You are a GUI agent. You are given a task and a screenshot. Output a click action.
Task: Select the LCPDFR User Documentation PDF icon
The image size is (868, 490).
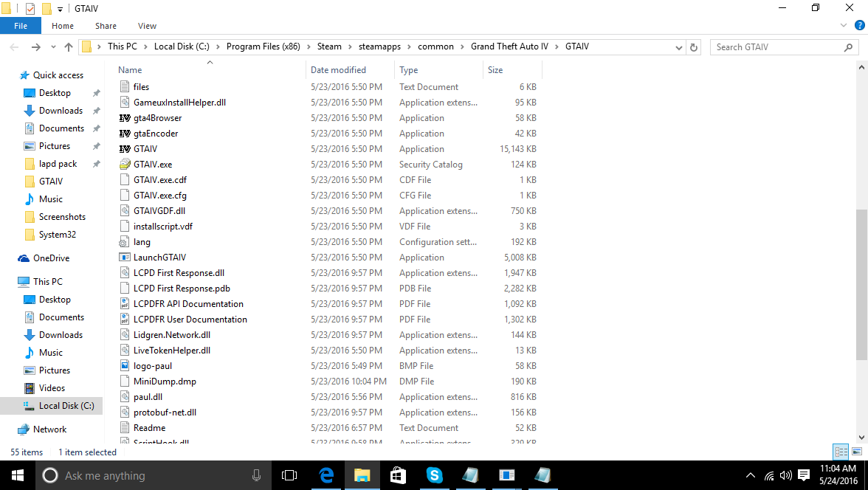125,320
